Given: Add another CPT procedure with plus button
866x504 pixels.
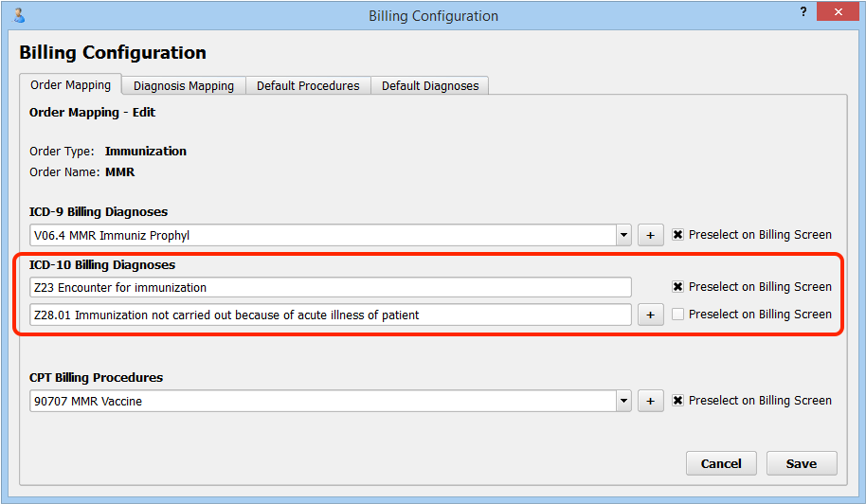Looking at the screenshot, I should tap(651, 401).
